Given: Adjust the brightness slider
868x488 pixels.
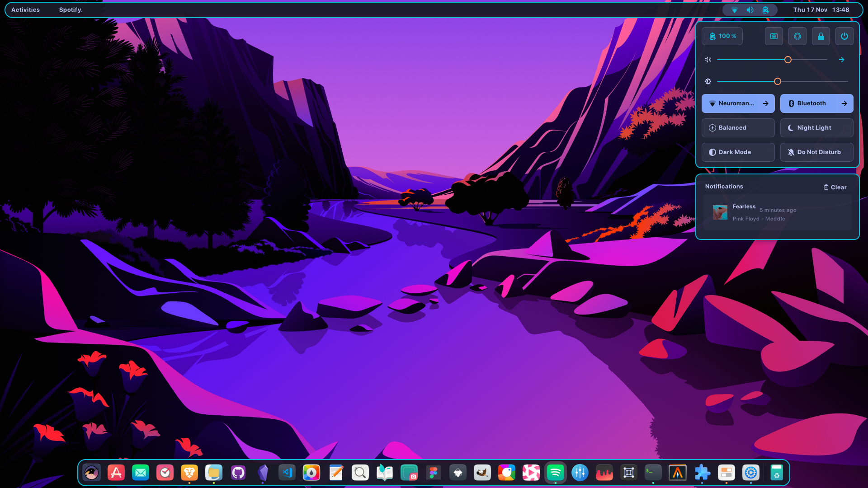Looking at the screenshot, I should pos(782,81).
